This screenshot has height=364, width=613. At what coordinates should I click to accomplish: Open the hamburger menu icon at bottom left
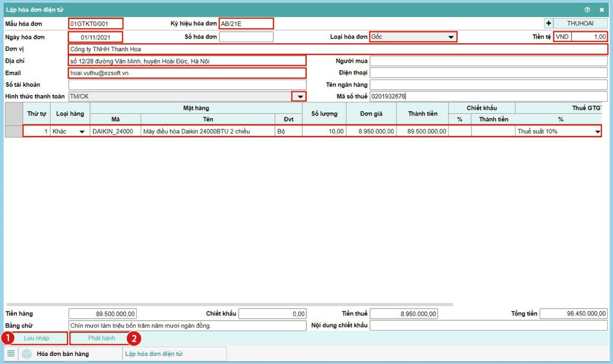11,353
